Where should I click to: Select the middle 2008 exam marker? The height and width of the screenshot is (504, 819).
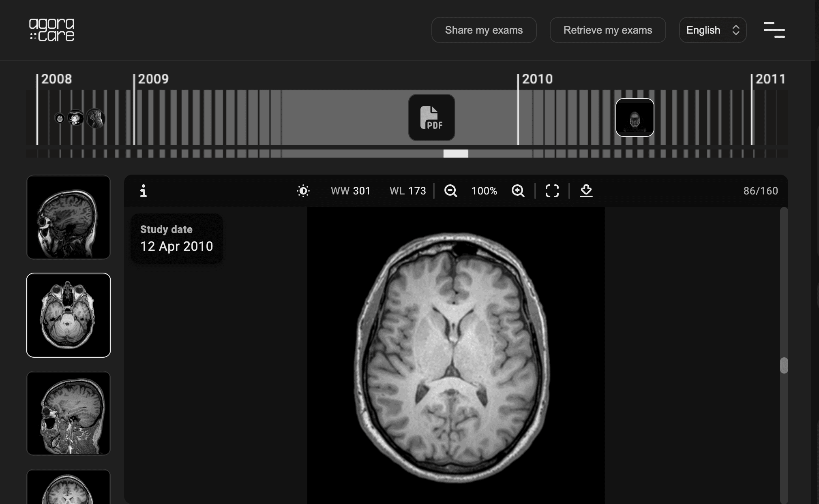coord(75,118)
